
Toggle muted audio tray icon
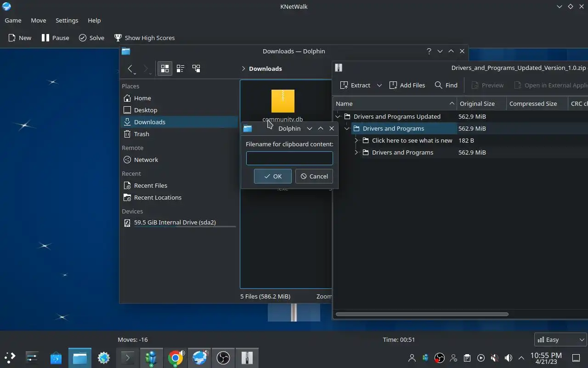tap(495, 358)
